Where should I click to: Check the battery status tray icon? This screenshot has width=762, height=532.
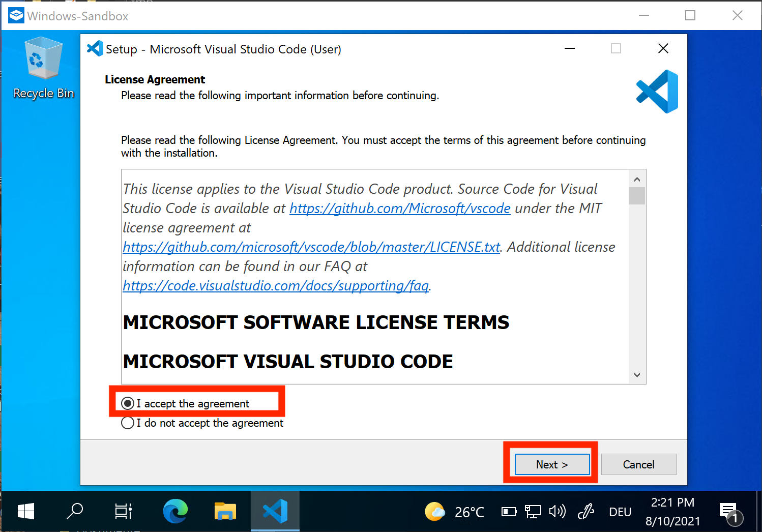point(509,512)
